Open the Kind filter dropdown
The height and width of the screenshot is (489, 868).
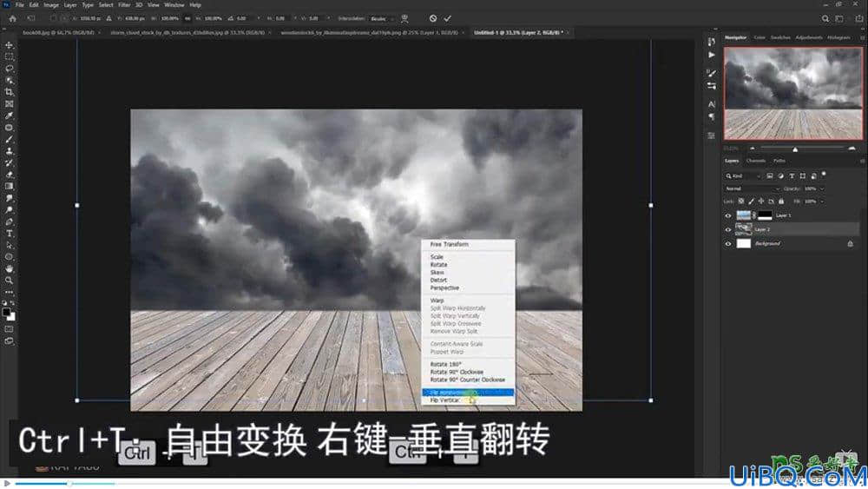744,176
